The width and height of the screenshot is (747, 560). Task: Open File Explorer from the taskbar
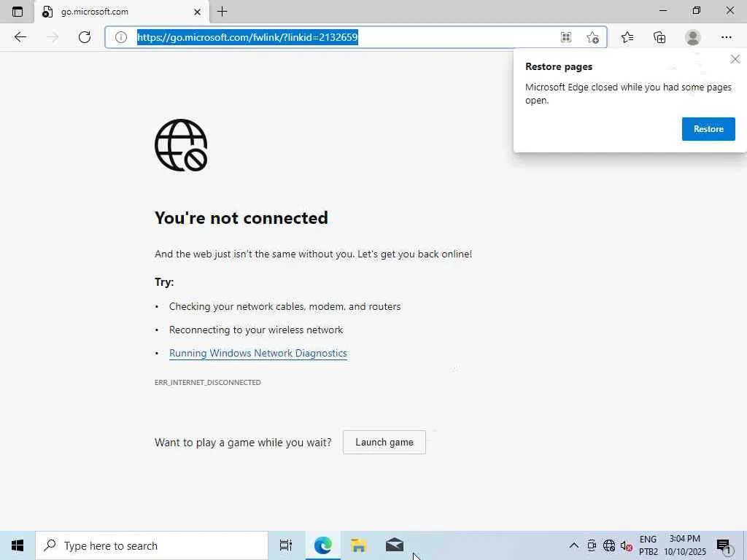358,545
